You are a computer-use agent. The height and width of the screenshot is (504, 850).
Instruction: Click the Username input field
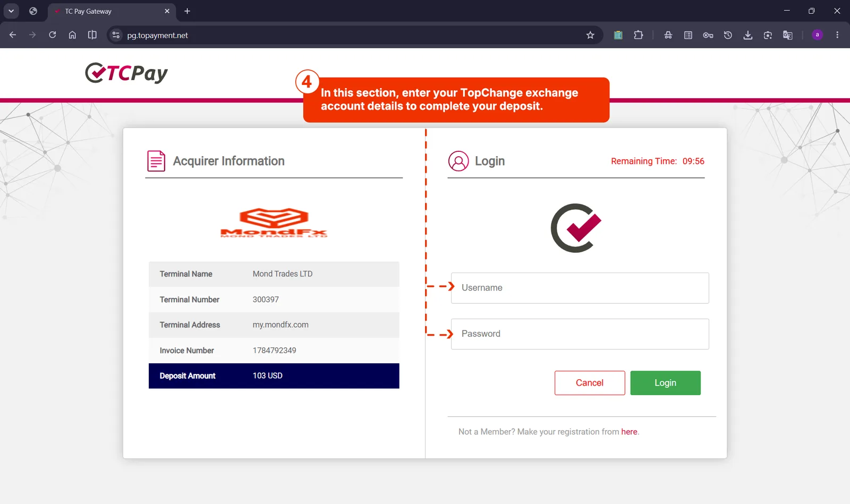coord(580,288)
